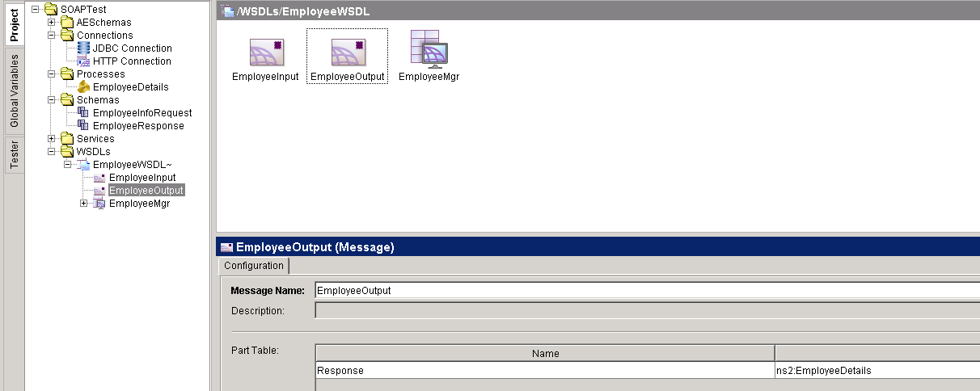Select EmployeeOutput label in the tree
The width and height of the screenshot is (980, 391).
pos(146,191)
